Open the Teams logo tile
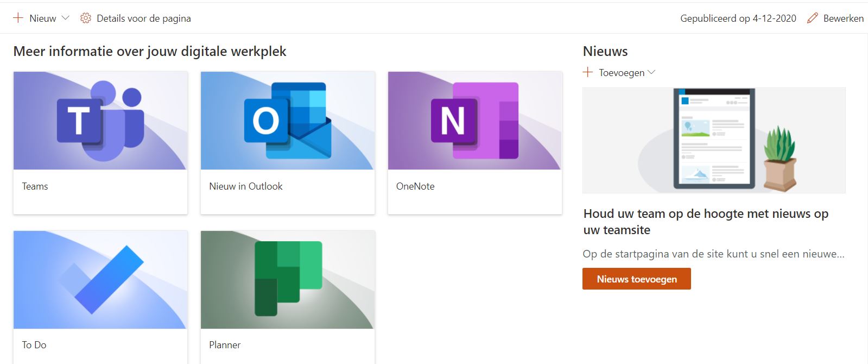Image resolution: width=868 pixels, height=364 pixels. 100,121
